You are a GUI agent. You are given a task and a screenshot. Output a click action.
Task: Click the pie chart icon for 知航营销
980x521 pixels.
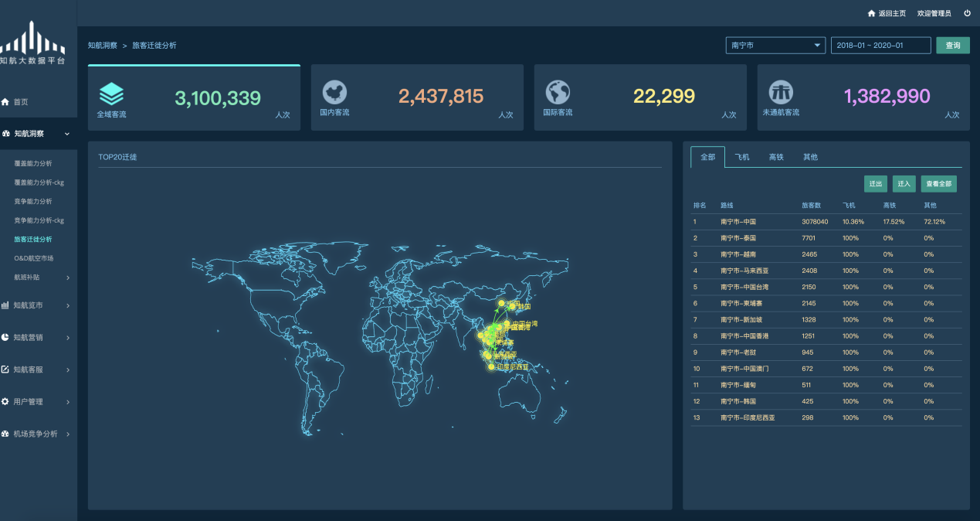pyautogui.click(x=5, y=338)
